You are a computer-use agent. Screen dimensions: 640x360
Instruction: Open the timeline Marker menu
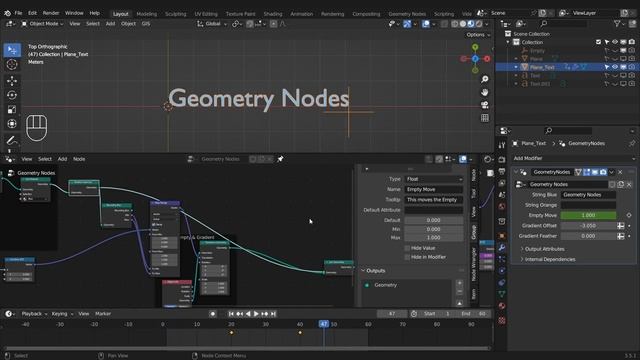(x=103, y=314)
